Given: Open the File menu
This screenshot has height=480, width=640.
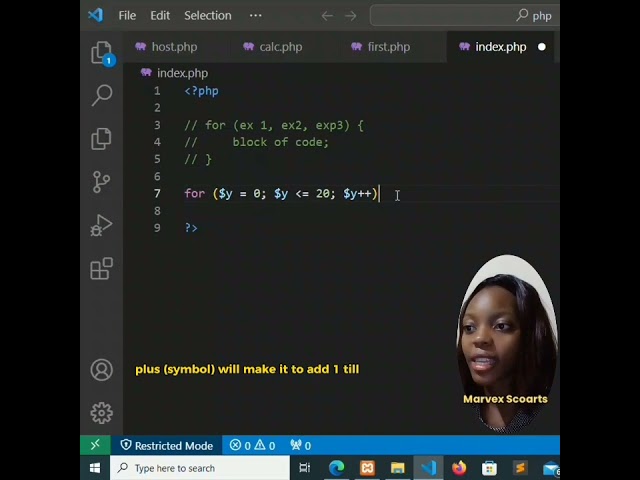Looking at the screenshot, I should coord(127,16).
